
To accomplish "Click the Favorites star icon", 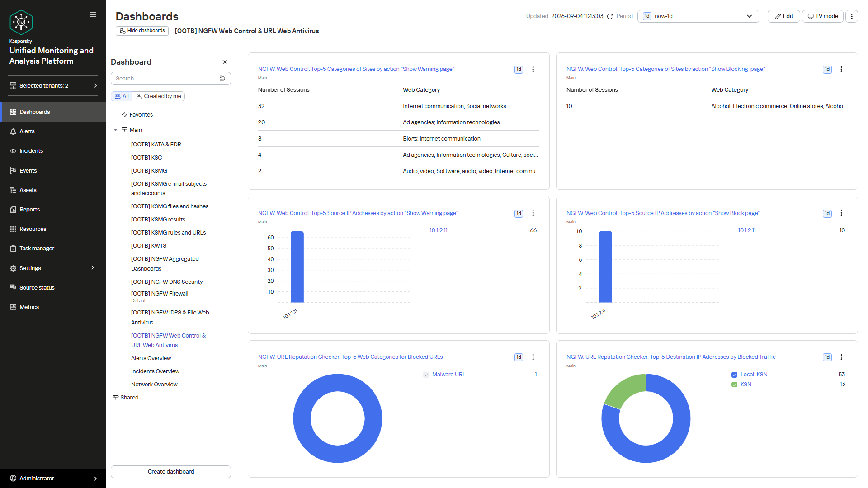I will [124, 115].
